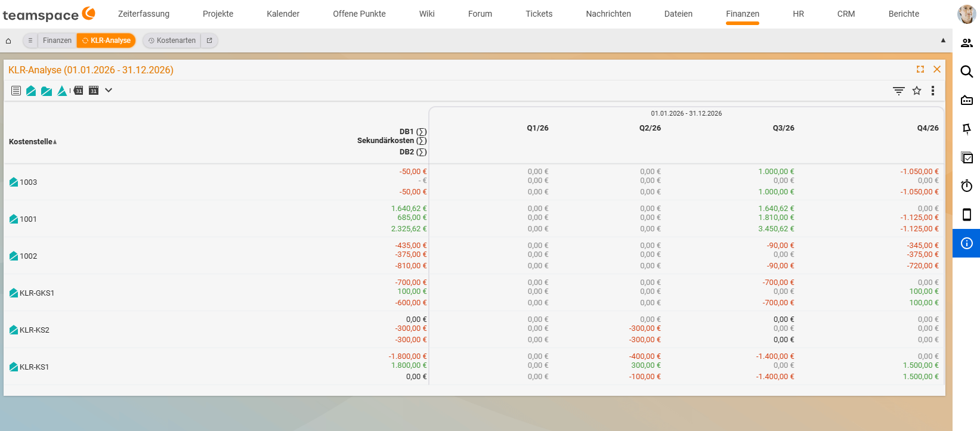The height and width of the screenshot is (431, 980).
Task: Toggle the info sidebar panel
Action: click(x=966, y=243)
